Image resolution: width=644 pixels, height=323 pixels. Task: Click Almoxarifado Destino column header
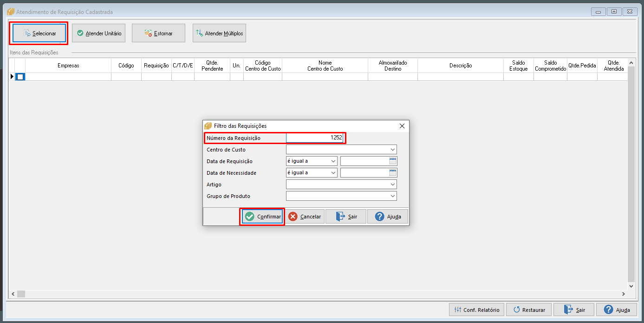[393, 66]
